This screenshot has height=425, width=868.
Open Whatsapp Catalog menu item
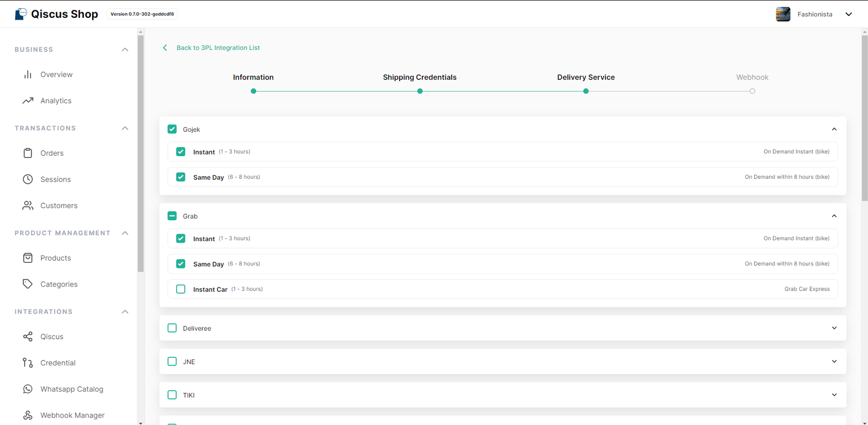coord(72,389)
